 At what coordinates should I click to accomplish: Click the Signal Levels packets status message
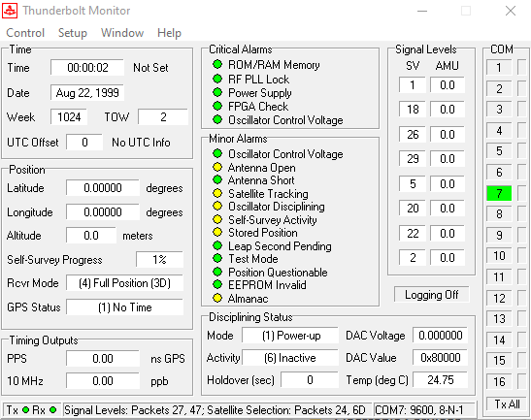[x=215, y=410]
